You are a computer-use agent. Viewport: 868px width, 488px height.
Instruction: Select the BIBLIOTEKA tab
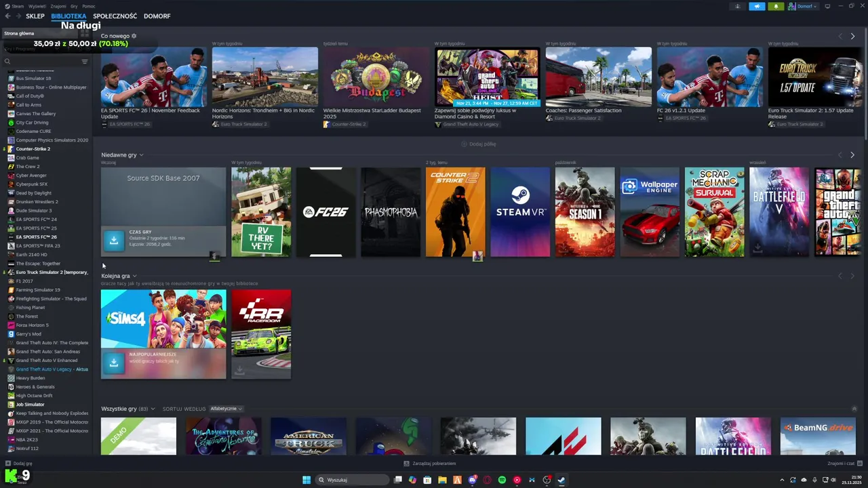pos(68,16)
